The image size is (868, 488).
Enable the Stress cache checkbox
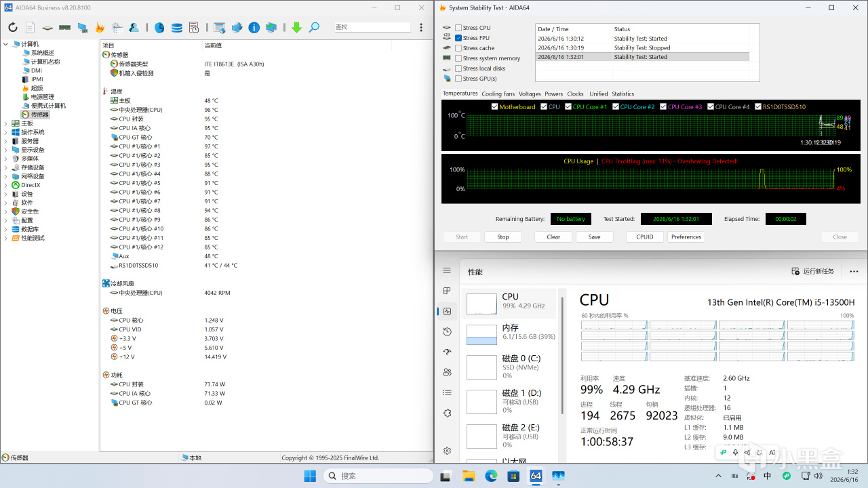(458, 48)
